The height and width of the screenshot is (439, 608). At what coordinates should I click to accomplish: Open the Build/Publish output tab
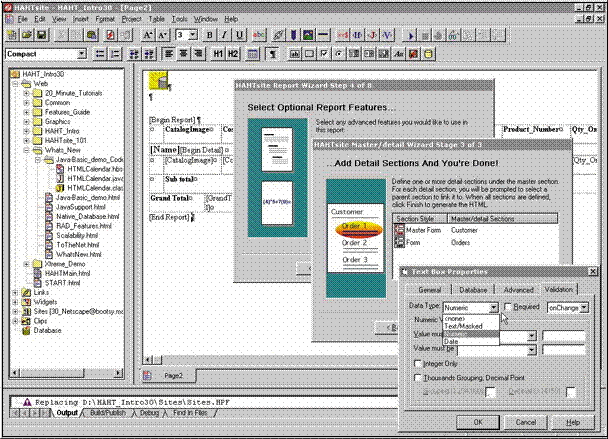point(108,413)
